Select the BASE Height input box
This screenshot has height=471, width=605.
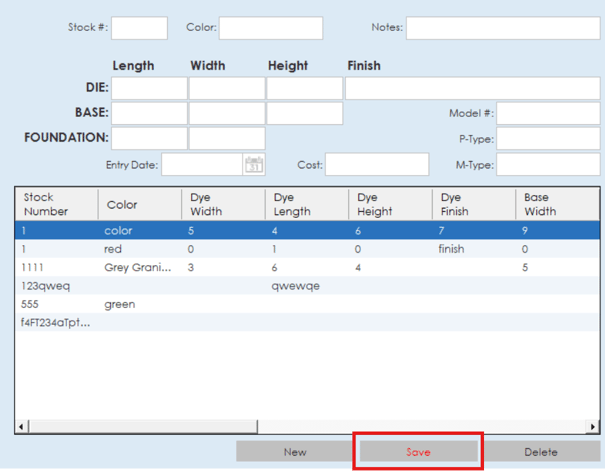304,114
